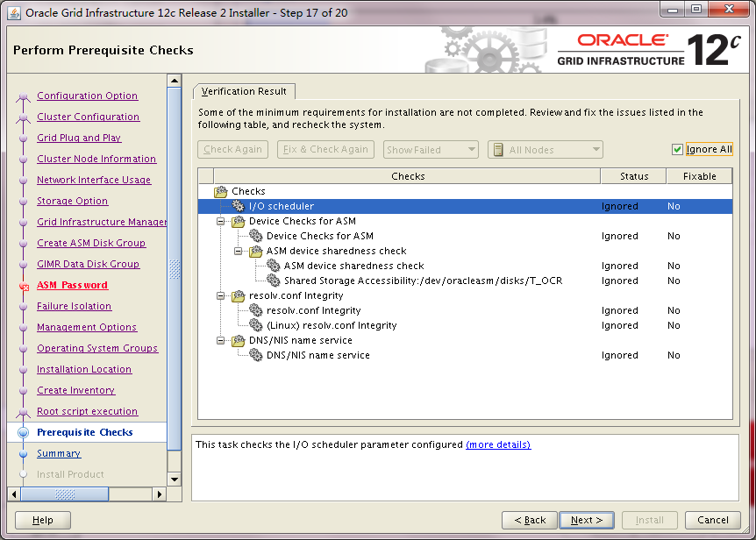Go to ASM Password step
This screenshot has height=540, width=756.
click(x=72, y=285)
